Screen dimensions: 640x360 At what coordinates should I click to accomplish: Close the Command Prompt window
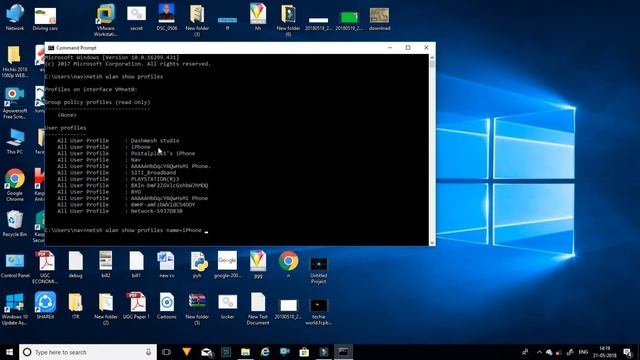click(426, 48)
